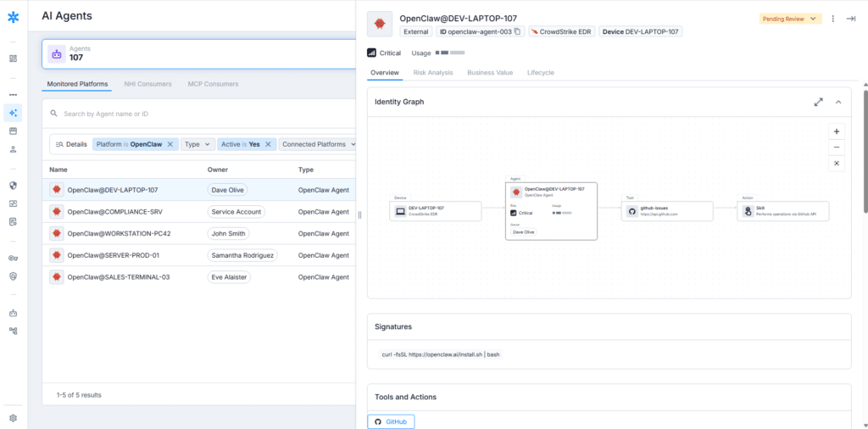Viewport: 868px width, 429px height.
Task: Switch to Monitored Platforms tab
Action: pos(77,84)
